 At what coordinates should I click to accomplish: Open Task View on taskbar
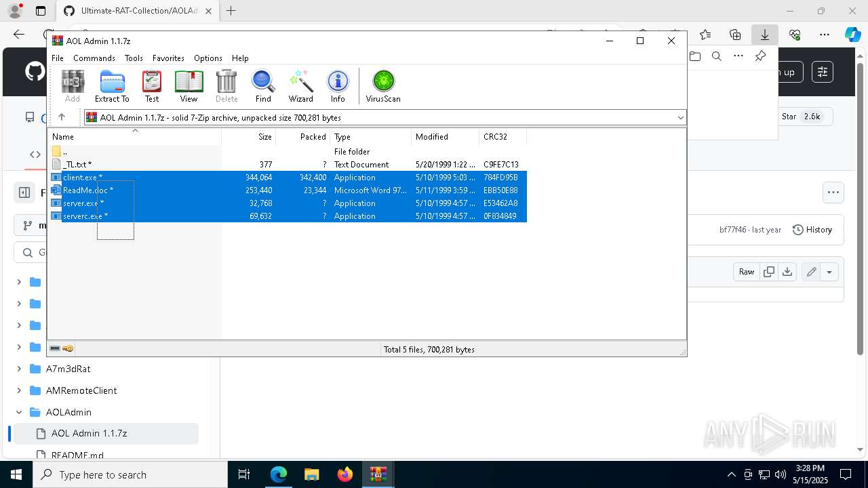(245, 474)
